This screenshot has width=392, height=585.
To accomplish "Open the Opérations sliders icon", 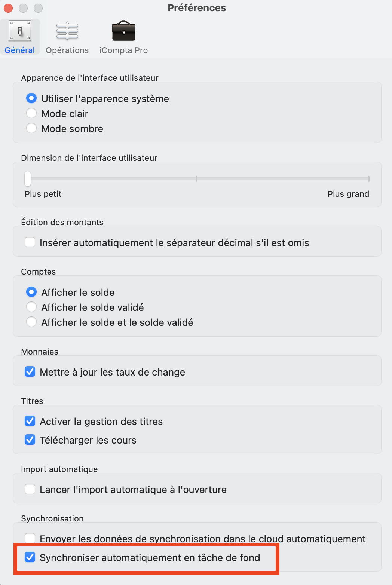I will [67, 31].
